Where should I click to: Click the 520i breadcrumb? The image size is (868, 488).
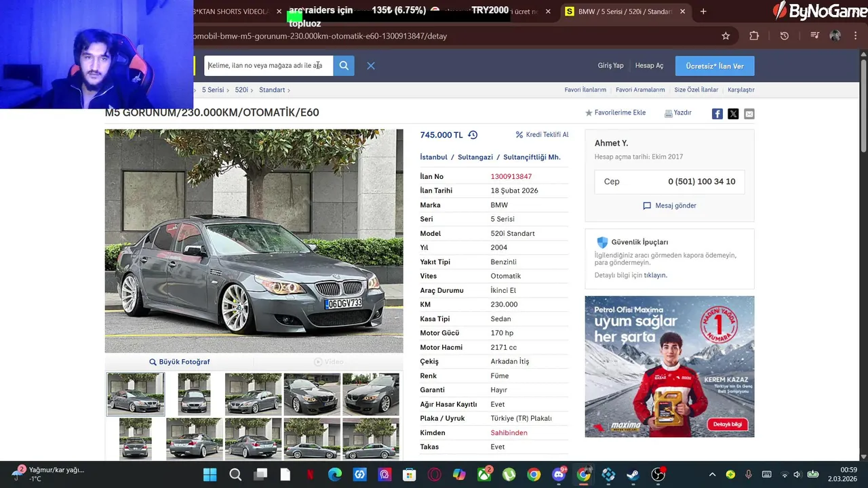[241, 89]
